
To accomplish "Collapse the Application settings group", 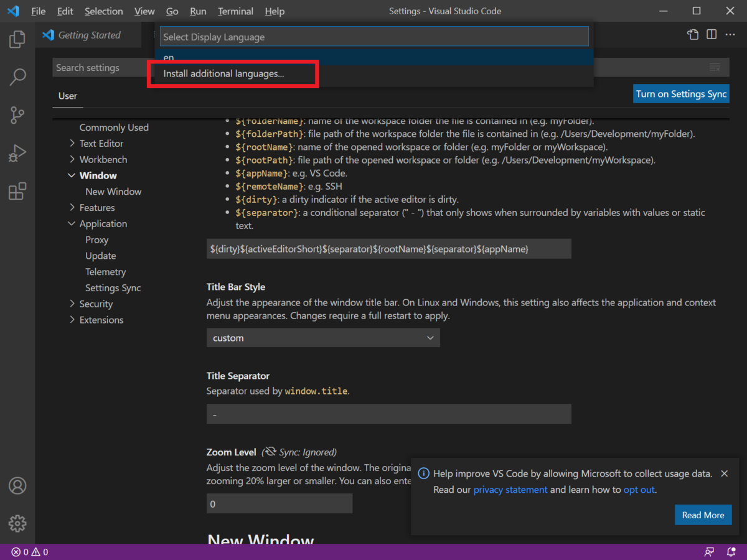I will click(x=72, y=224).
